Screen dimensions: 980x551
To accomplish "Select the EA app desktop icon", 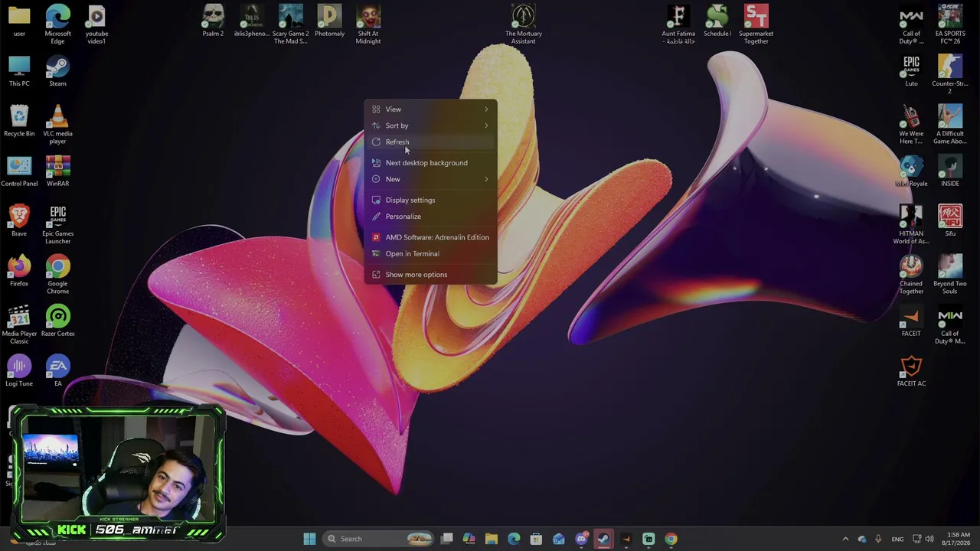I will 57,371.
